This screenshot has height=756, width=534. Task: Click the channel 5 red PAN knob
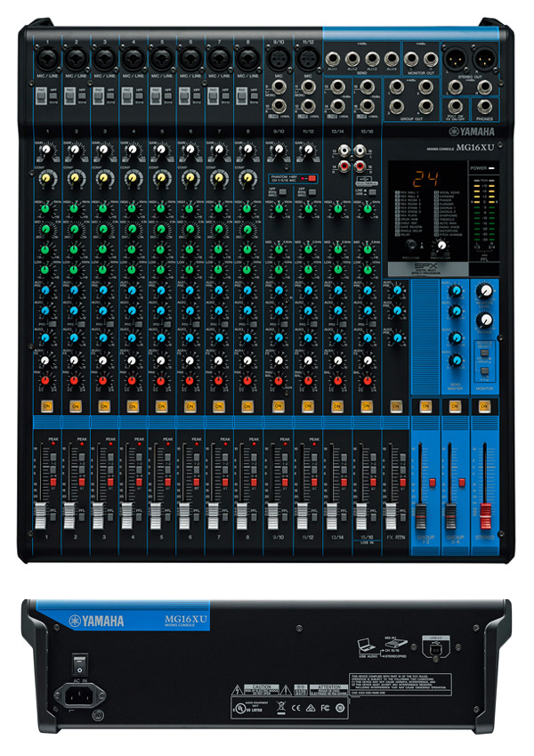[161, 380]
